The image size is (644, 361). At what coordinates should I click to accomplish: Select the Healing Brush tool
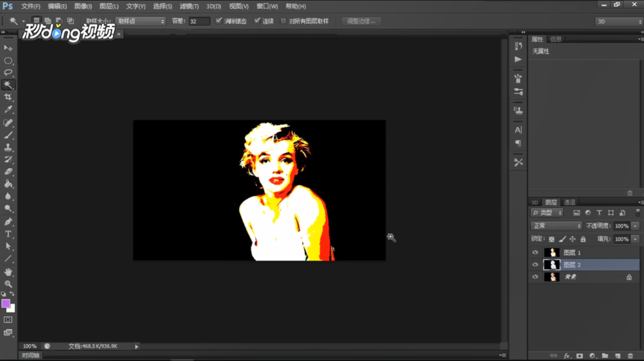[x=8, y=123]
